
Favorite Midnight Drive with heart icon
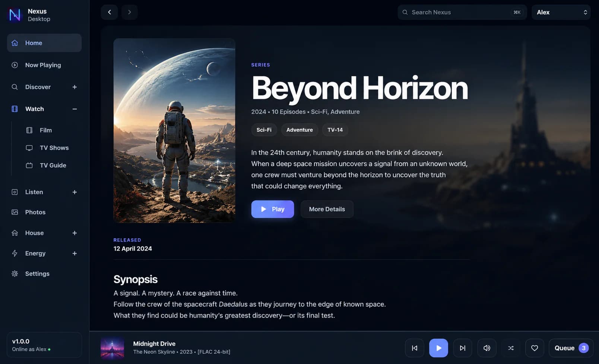pyautogui.click(x=535, y=348)
